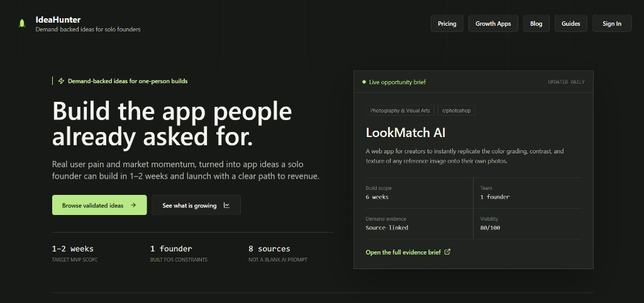
Task: Click the Team 1 founder value
Action: pos(494,197)
